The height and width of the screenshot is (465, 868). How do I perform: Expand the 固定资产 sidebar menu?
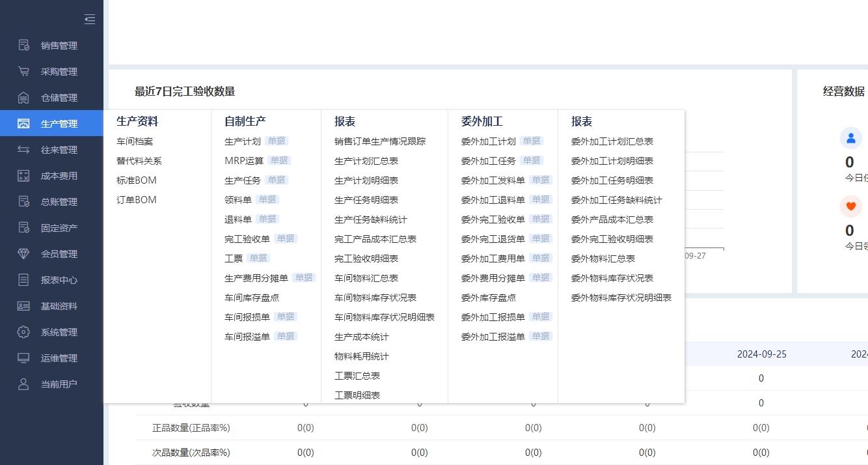coord(59,228)
